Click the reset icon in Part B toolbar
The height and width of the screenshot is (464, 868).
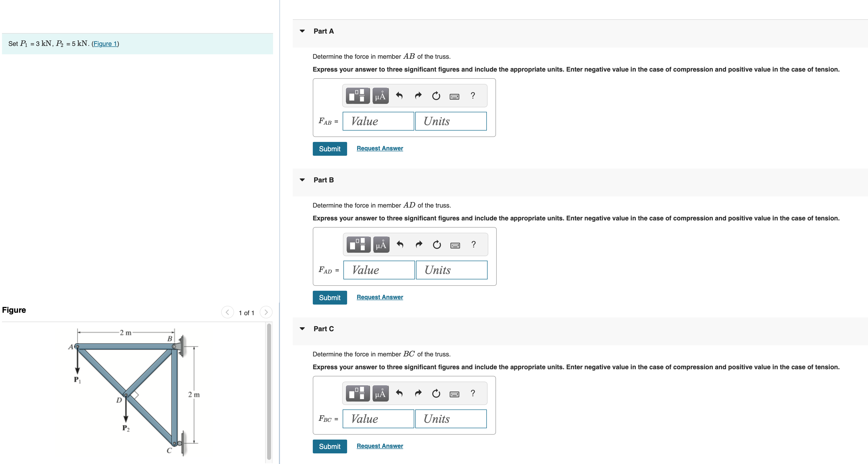[437, 245]
